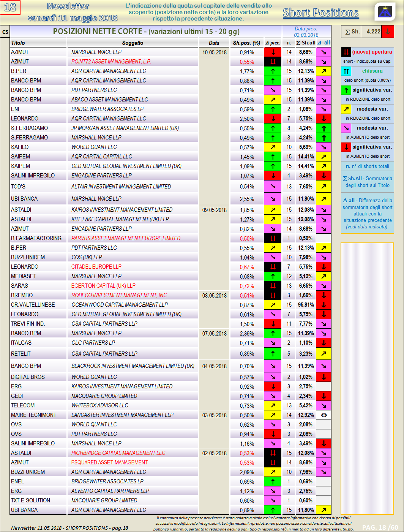The width and height of the screenshot is (404, 532).
Task: Click 'CQS (UK) LLP'
Action: tap(87, 257)
